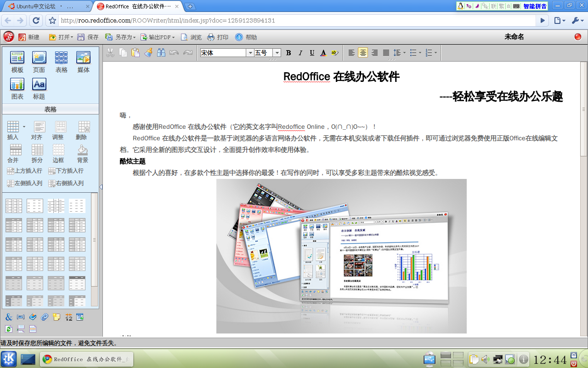Select the first table style thumbnail
Screen dimensions: 588x368
tap(14, 206)
